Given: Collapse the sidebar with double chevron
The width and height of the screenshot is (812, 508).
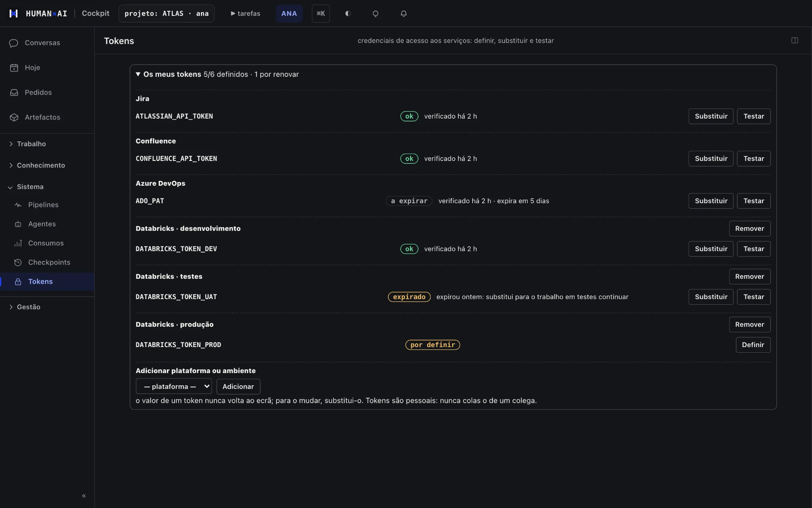Looking at the screenshot, I should (x=84, y=496).
